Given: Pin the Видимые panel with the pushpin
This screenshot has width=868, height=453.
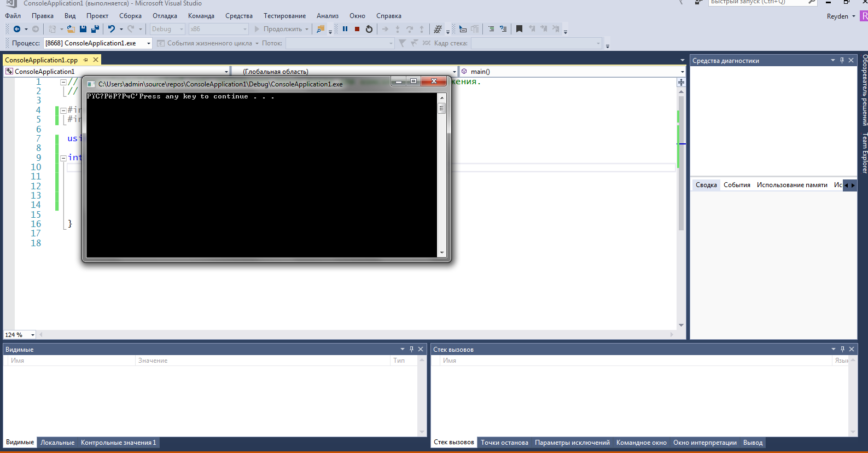Looking at the screenshot, I should [411, 349].
